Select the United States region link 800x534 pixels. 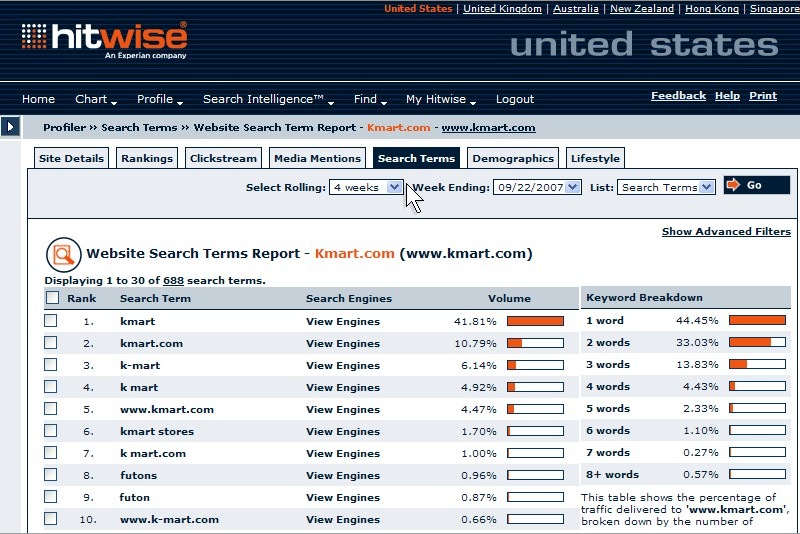(418, 9)
